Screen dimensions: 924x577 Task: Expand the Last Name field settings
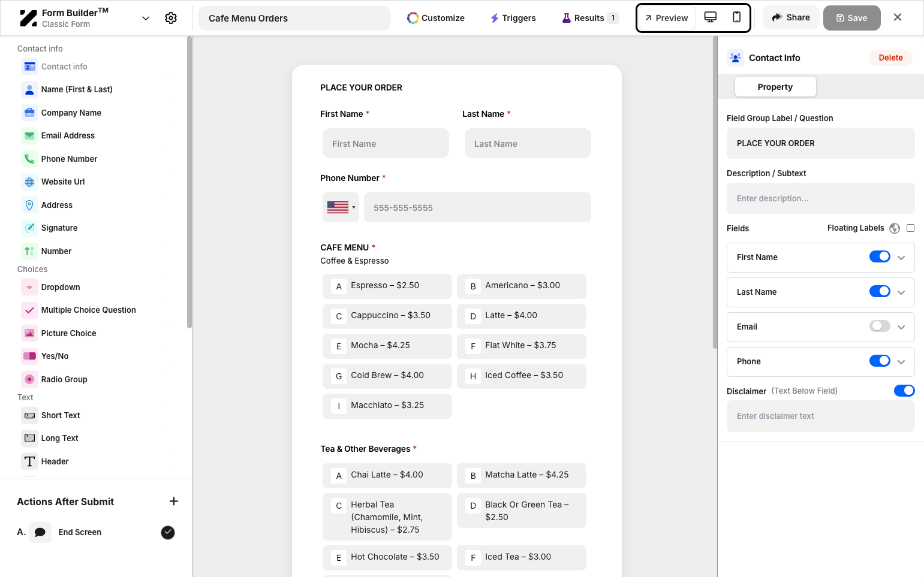pyautogui.click(x=901, y=292)
